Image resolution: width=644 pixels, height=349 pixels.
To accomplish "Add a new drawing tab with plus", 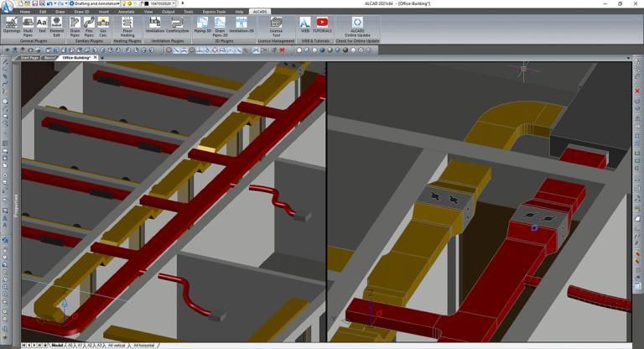I will coord(102,58).
